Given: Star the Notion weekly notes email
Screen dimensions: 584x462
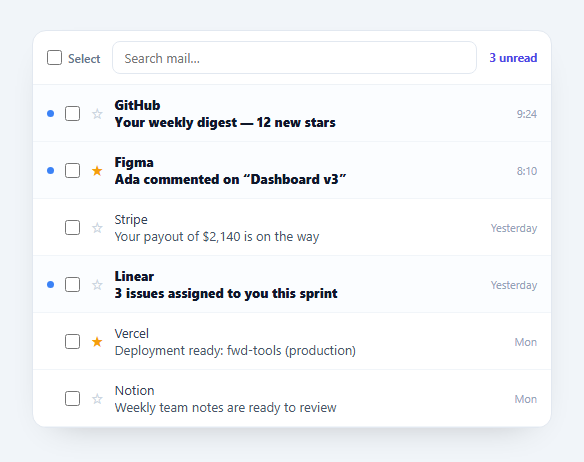Looking at the screenshot, I should [x=97, y=399].
